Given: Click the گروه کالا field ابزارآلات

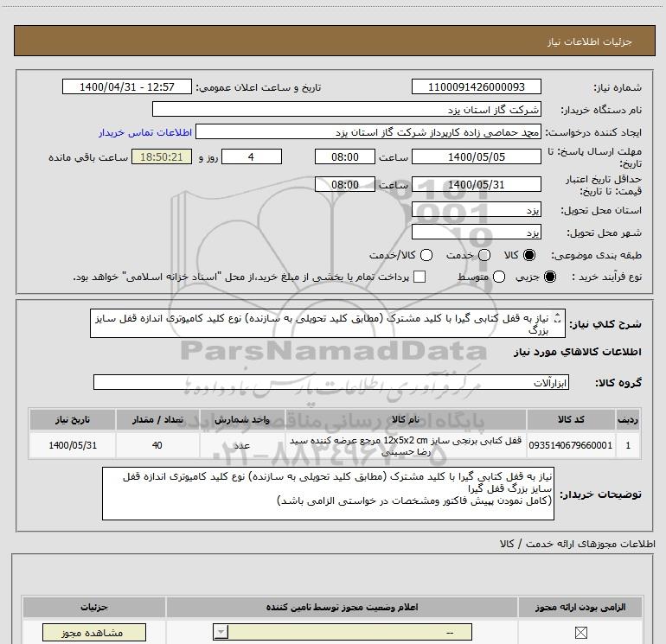Looking at the screenshot, I should pos(331,382).
